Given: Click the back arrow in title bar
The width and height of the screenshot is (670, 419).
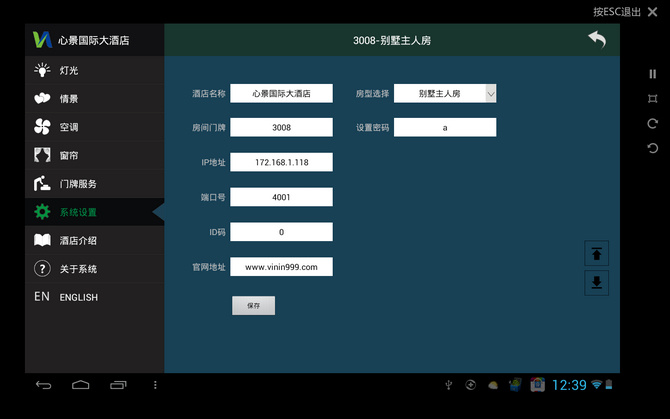Looking at the screenshot, I should [597, 40].
